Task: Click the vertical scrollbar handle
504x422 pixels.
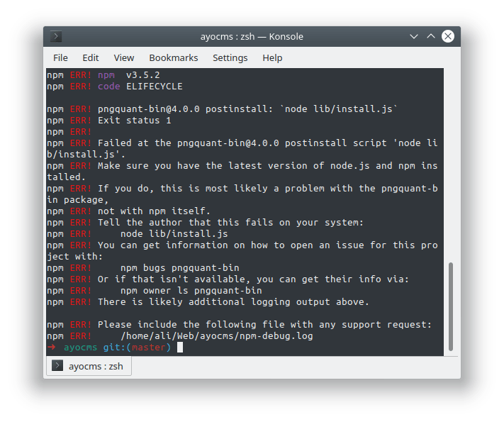Action: click(x=450, y=306)
